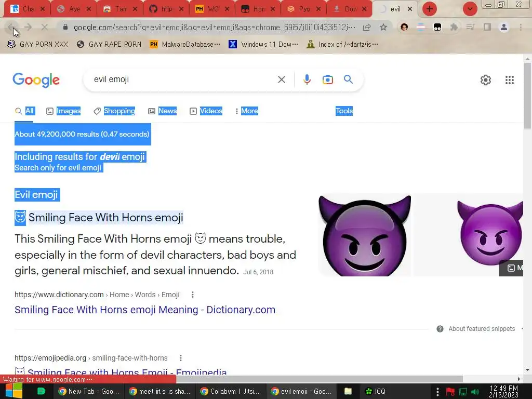Viewport: 532px width, 399px height.
Task: Select the All results tab
Action: coord(24,111)
